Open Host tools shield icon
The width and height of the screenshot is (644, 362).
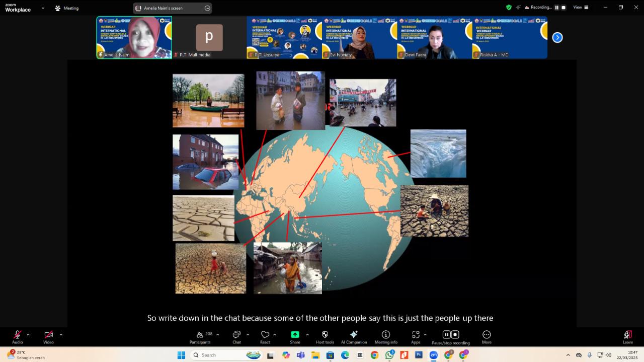(325, 335)
